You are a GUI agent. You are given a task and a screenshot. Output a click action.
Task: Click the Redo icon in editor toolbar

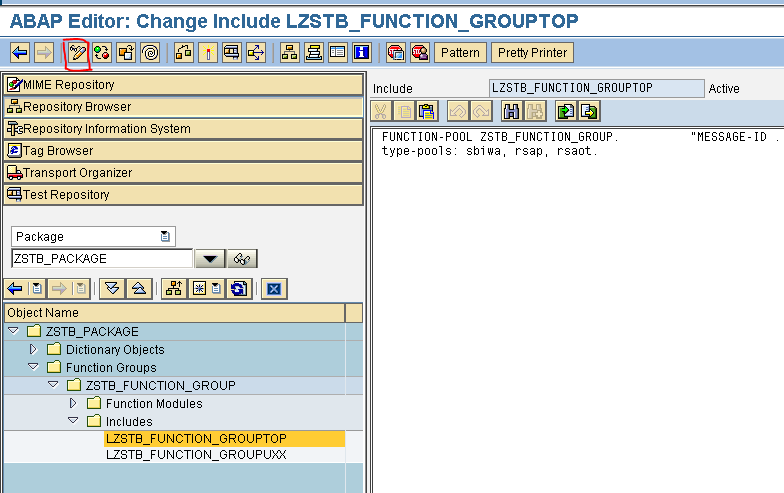click(481, 111)
